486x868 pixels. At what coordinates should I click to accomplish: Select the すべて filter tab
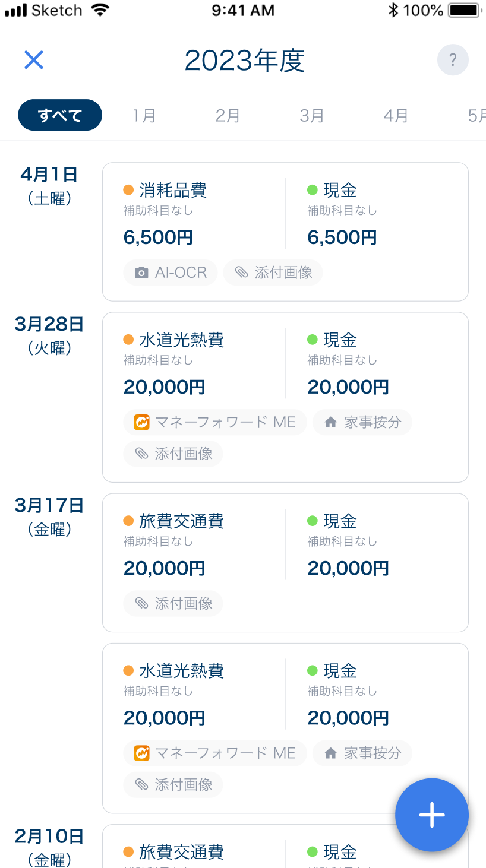[x=60, y=115]
